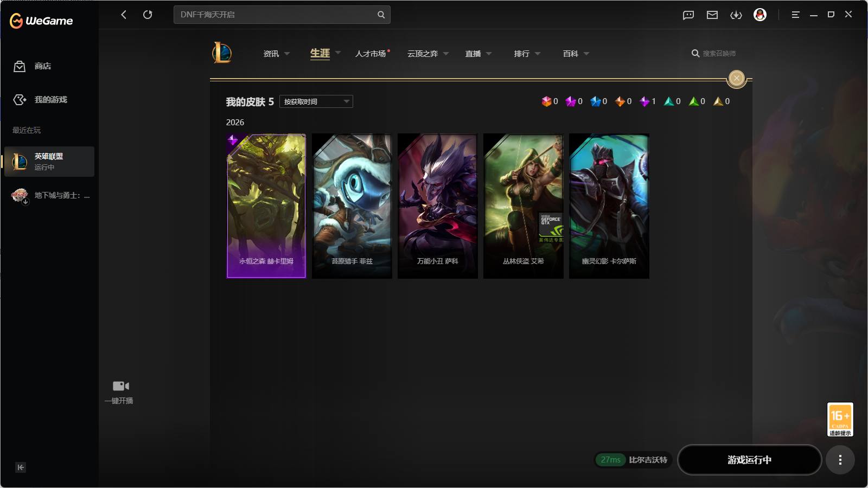Click the 一键开播 label

[119, 401]
